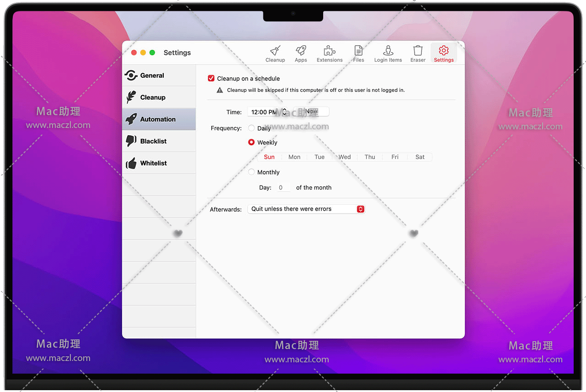586x392 pixels.
Task: Open the Cleanup broom toolbar icon
Action: 275,51
